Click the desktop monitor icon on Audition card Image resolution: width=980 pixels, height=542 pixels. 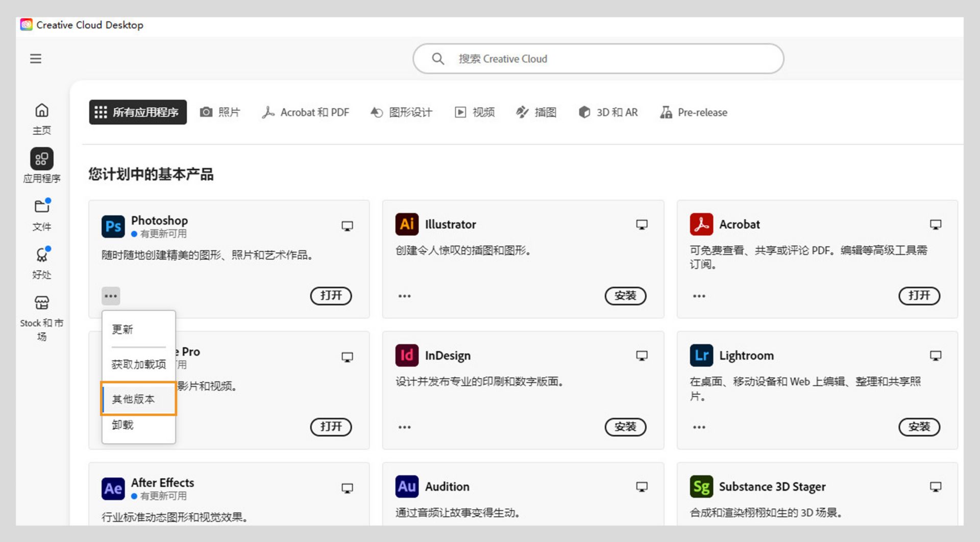coord(642,487)
